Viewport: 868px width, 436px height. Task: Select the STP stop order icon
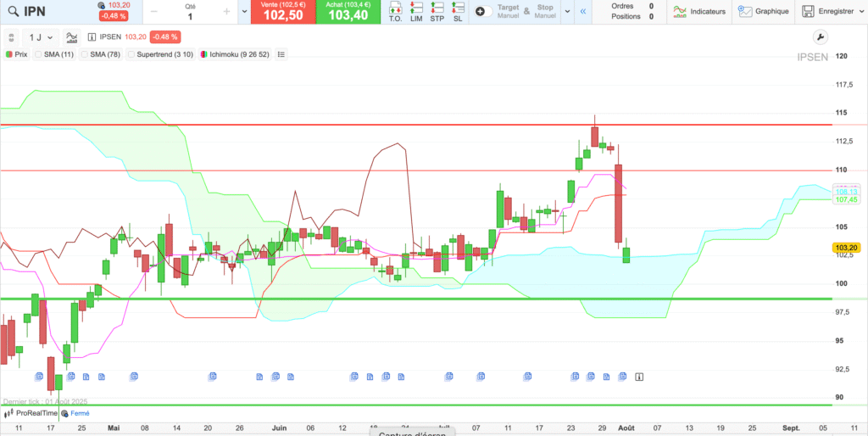[x=437, y=12]
